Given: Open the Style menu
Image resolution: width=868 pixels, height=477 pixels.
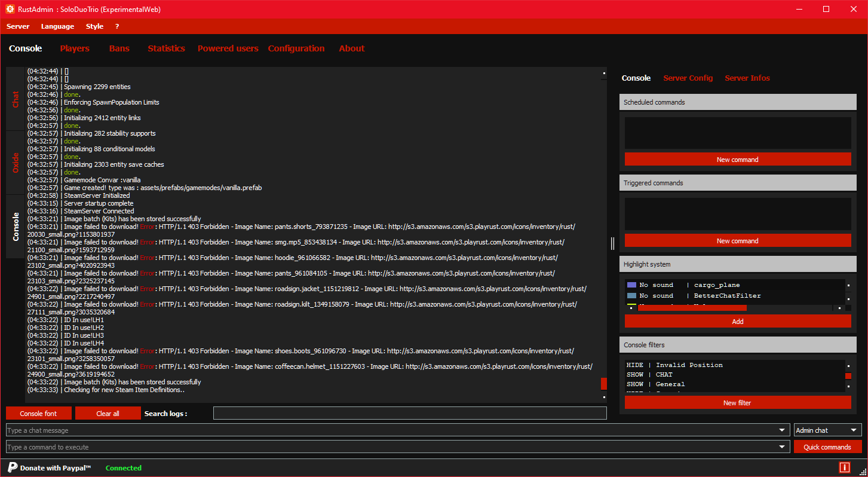Looking at the screenshot, I should (94, 26).
